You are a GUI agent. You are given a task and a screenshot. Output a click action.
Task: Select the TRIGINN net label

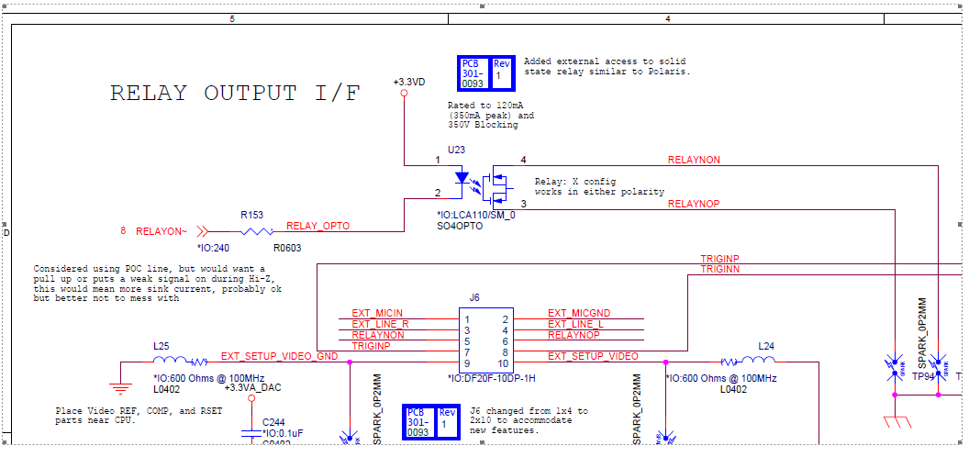point(719,269)
